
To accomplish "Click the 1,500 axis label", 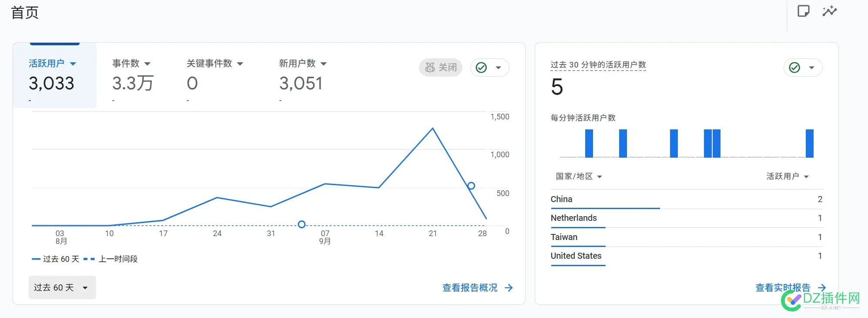I will [x=499, y=117].
